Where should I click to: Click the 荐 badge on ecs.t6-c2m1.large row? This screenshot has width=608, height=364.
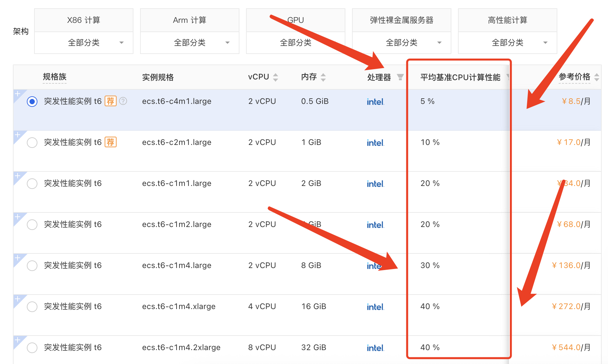point(111,142)
